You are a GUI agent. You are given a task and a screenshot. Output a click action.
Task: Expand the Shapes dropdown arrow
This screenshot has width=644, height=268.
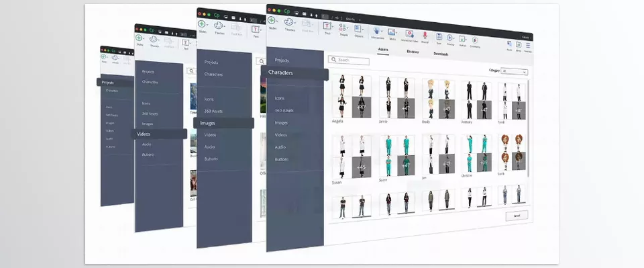(x=347, y=28)
